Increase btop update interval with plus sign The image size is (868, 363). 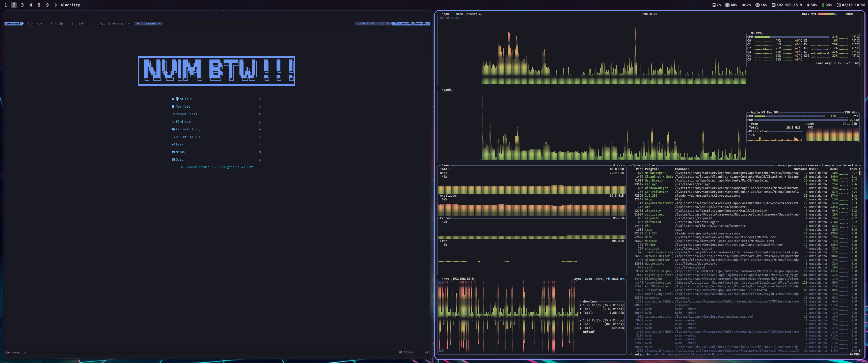pos(856,14)
